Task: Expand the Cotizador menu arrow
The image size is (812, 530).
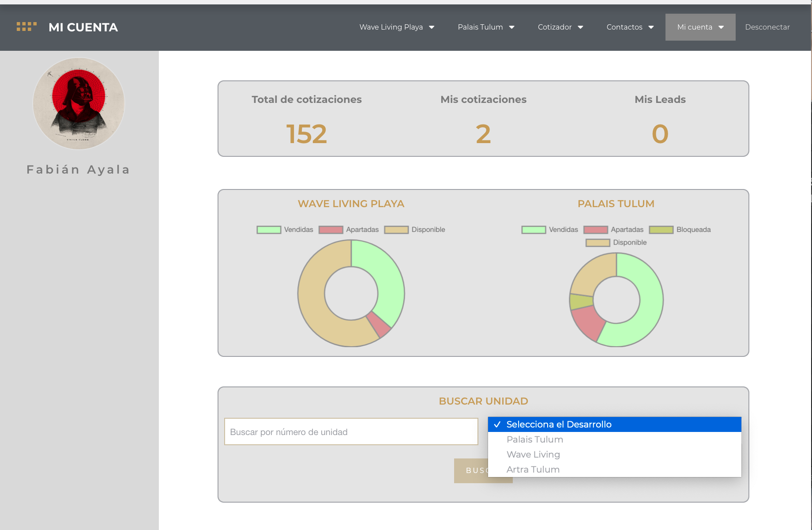Action: tap(580, 27)
